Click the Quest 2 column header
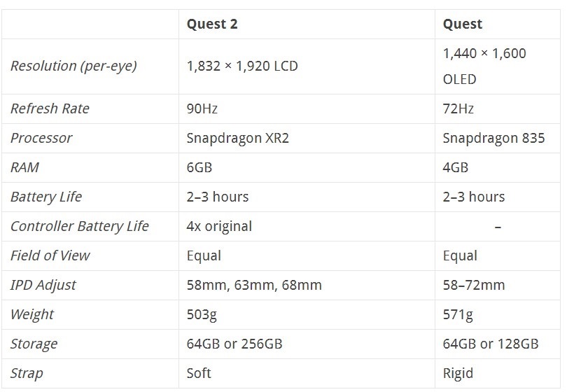The height and width of the screenshot is (392, 567). [212, 24]
